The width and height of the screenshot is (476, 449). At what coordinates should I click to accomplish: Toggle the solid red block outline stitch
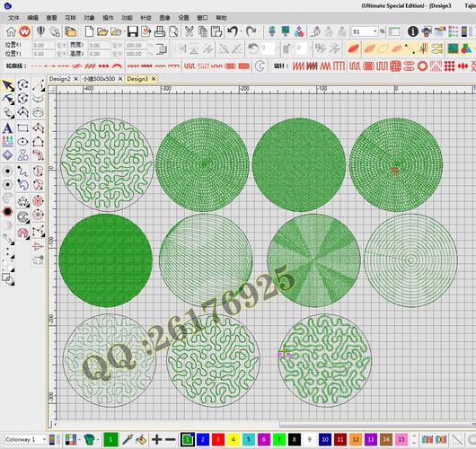243,66
